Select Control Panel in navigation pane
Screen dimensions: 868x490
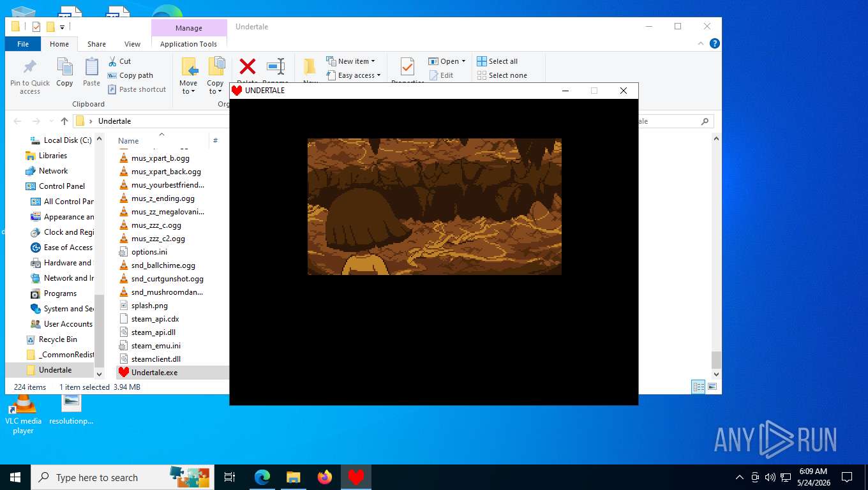54,186
